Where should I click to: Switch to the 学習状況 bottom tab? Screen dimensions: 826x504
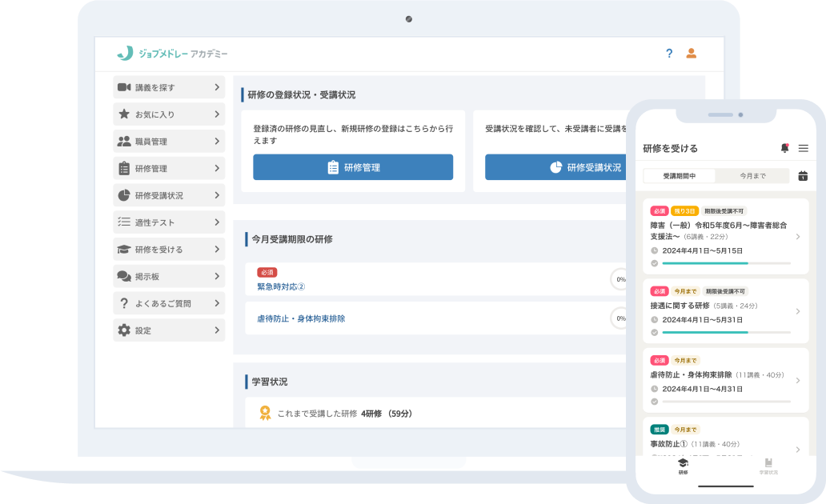pos(768,466)
